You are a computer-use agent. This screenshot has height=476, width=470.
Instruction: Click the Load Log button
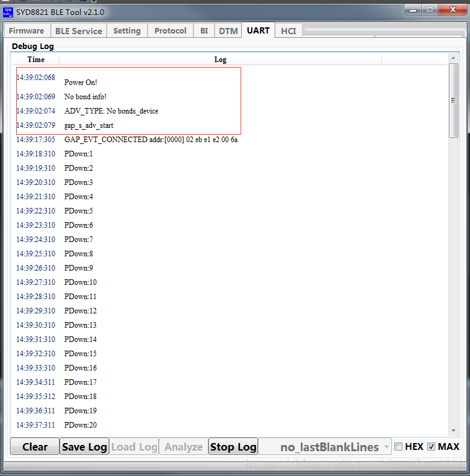tap(134, 447)
